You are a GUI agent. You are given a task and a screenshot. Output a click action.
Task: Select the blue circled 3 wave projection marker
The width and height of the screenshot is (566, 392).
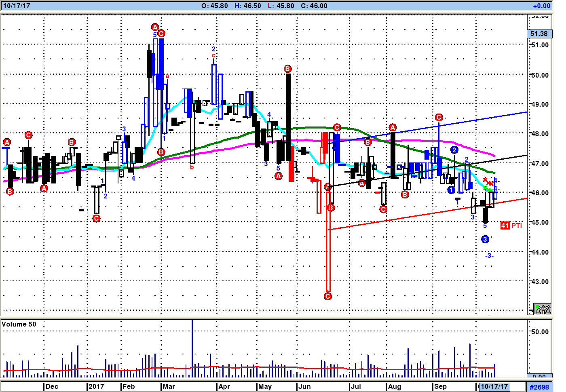click(485, 239)
